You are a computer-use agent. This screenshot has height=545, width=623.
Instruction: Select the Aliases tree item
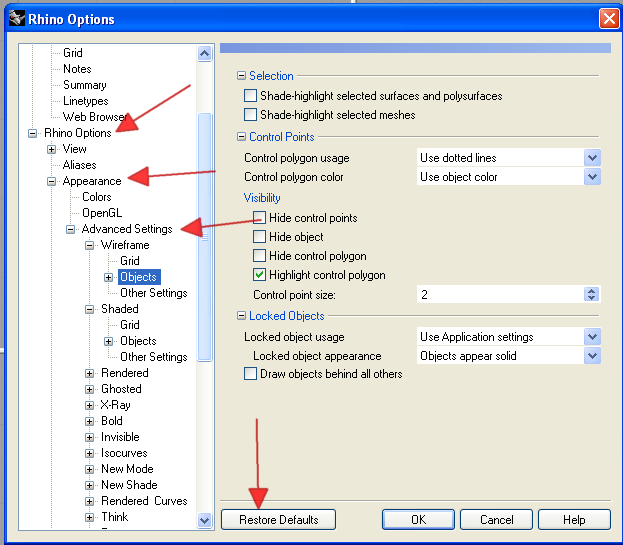point(79,165)
